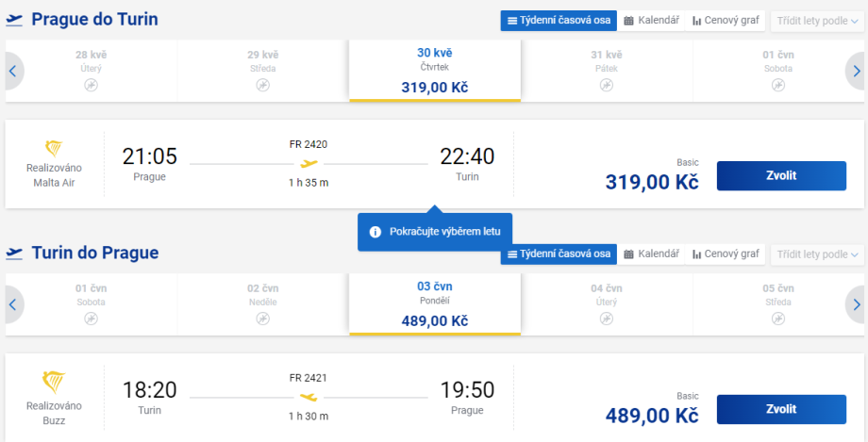868x442 pixels.
Task: Select Týdenní časová osa for return flights
Action: coord(559,254)
